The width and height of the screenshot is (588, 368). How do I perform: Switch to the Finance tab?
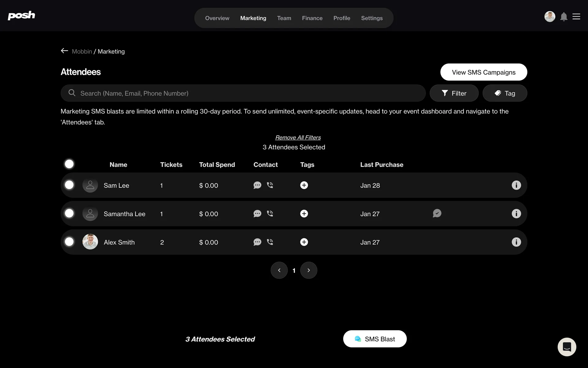click(x=312, y=18)
